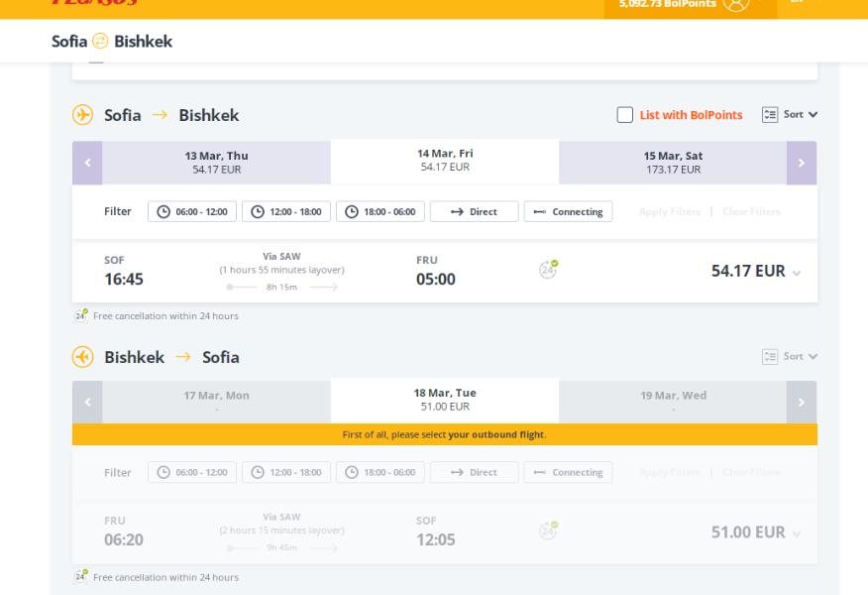Enable List with BolPoints checkbox

625,115
